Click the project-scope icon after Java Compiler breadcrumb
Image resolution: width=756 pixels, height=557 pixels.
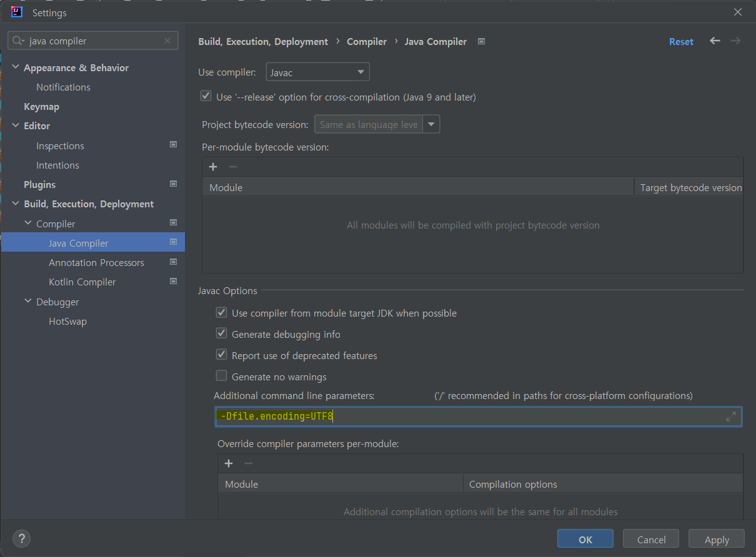click(x=481, y=41)
